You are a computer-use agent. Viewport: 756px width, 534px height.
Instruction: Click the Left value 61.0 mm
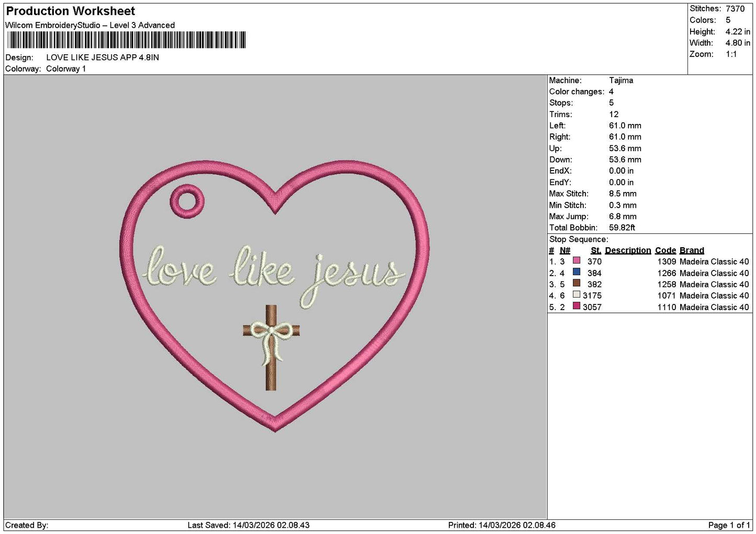pos(625,126)
